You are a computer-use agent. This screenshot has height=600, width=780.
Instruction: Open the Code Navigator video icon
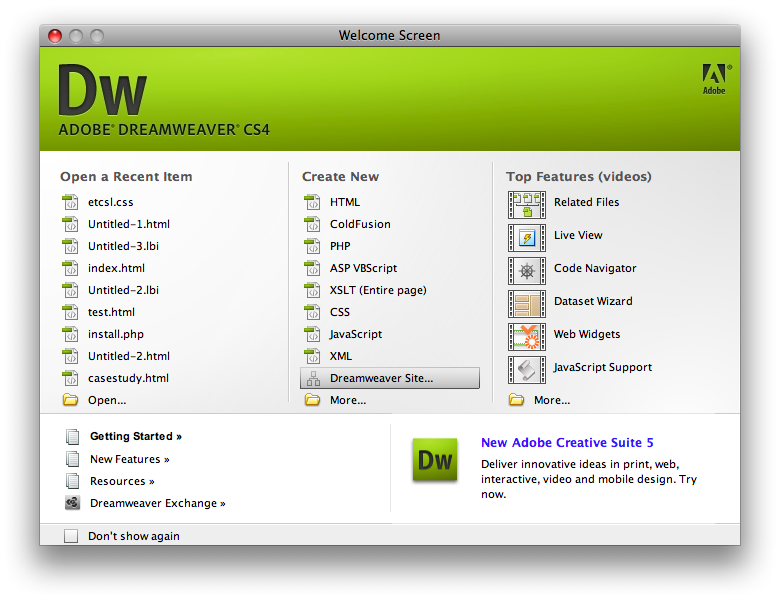click(526, 270)
